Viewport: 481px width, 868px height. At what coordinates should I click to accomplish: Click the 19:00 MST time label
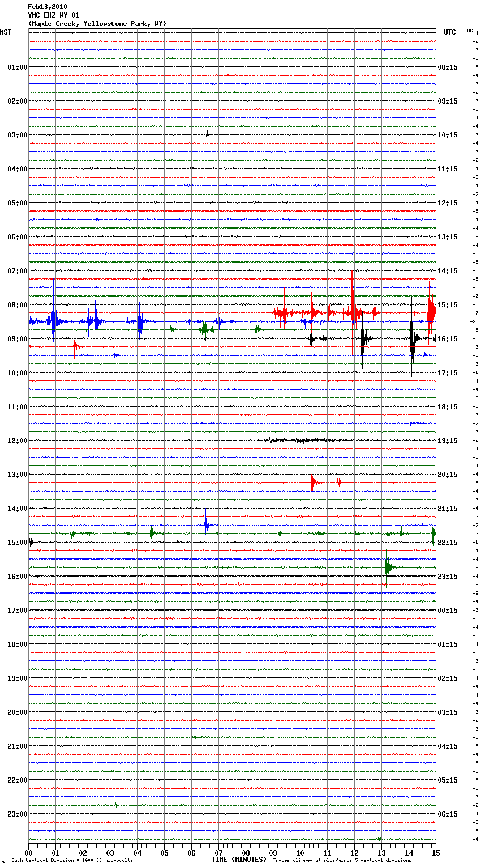point(18,678)
